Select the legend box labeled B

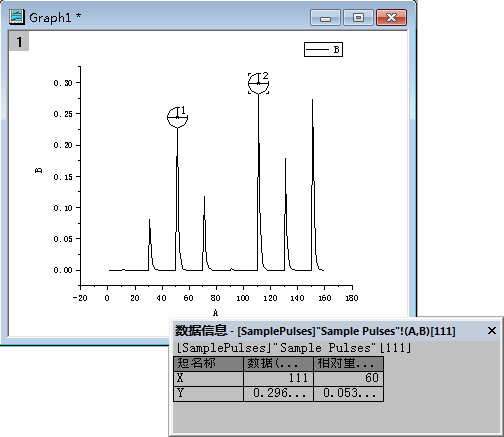(x=323, y=49)
